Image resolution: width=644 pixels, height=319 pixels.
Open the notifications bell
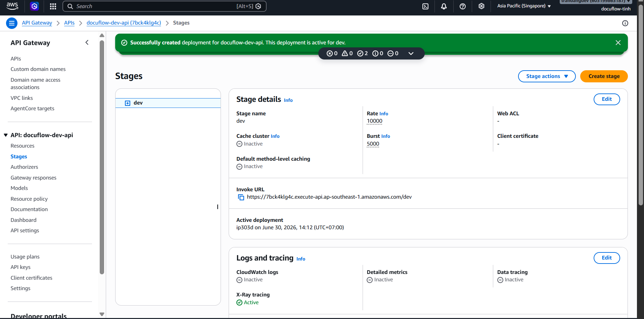(444, 6)
